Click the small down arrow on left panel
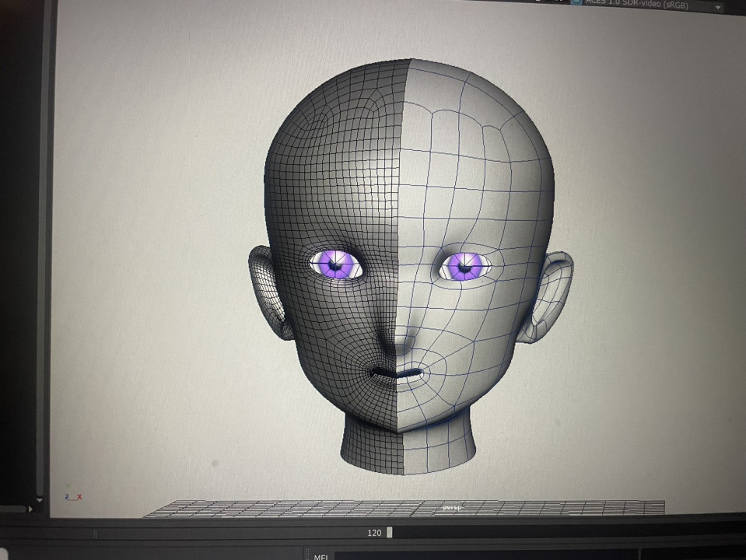Screen dimensions: 746x560 coord(40,501)
